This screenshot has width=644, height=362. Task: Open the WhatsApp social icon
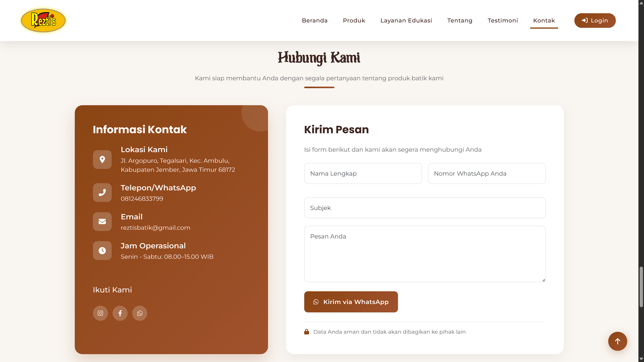(x=140, y=313)
